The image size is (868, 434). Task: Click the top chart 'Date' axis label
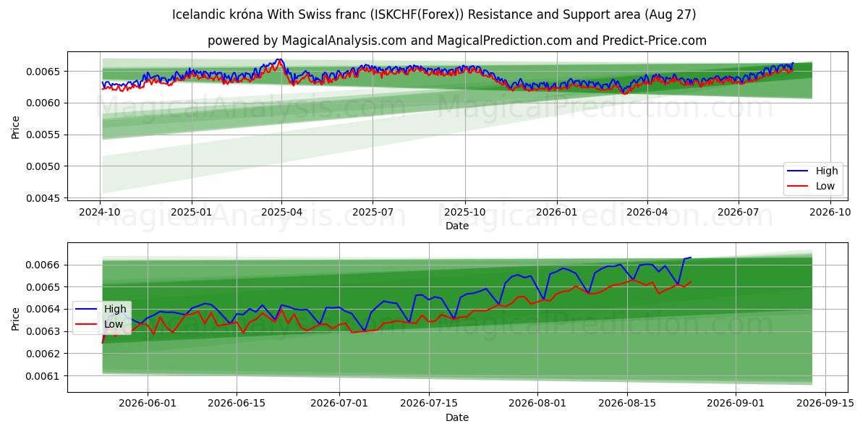pyautogui.click(x=456, y=226)
